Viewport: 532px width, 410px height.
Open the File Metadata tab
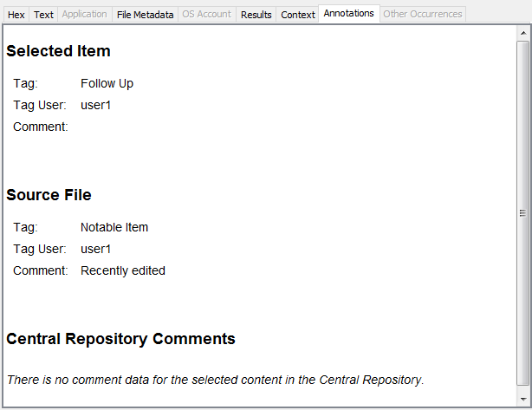tap(145, 15)
